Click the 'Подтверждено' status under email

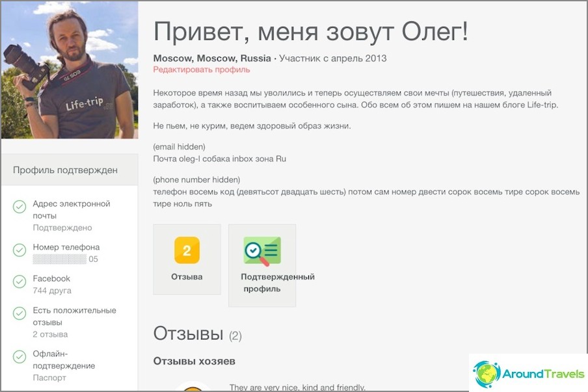coord(62,228)
